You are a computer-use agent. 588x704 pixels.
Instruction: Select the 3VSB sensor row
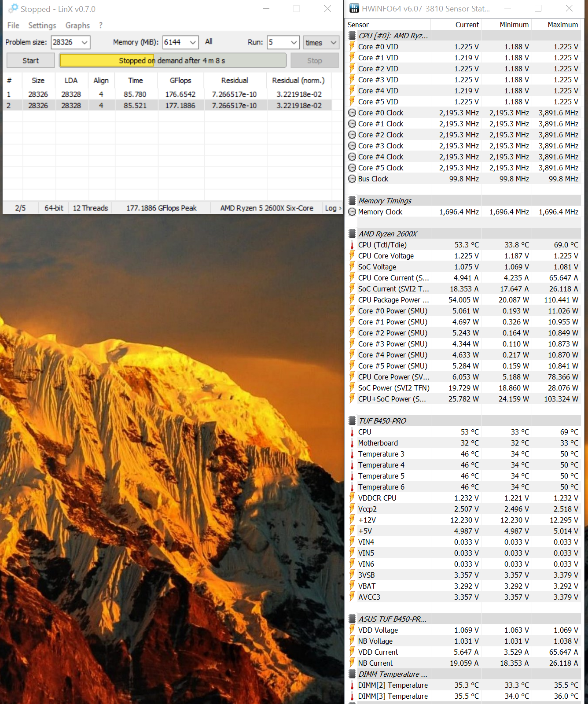(x=464, y=575)
